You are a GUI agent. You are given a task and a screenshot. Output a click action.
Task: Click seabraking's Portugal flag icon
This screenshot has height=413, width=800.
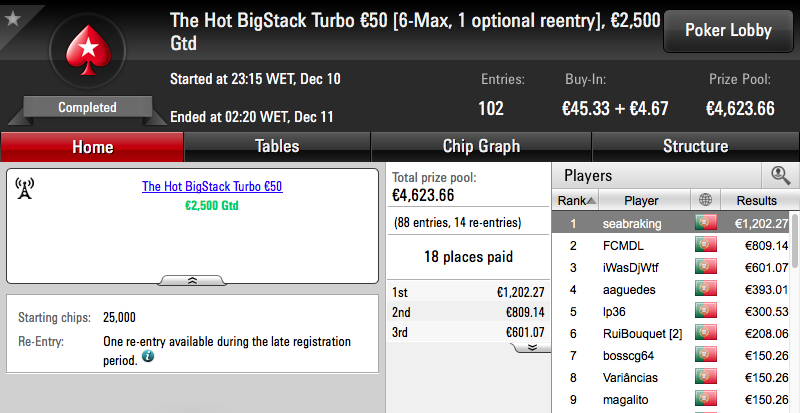706,223
